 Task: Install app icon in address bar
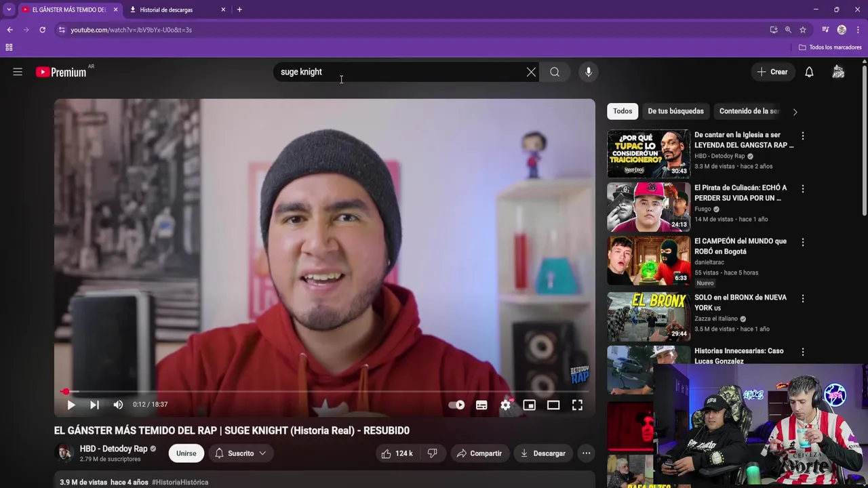point(774,30)
